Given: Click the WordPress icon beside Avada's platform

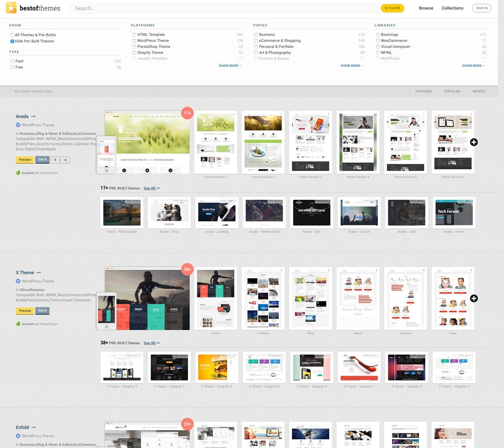Looking at the screenshot, I should [x=18, y=125].
